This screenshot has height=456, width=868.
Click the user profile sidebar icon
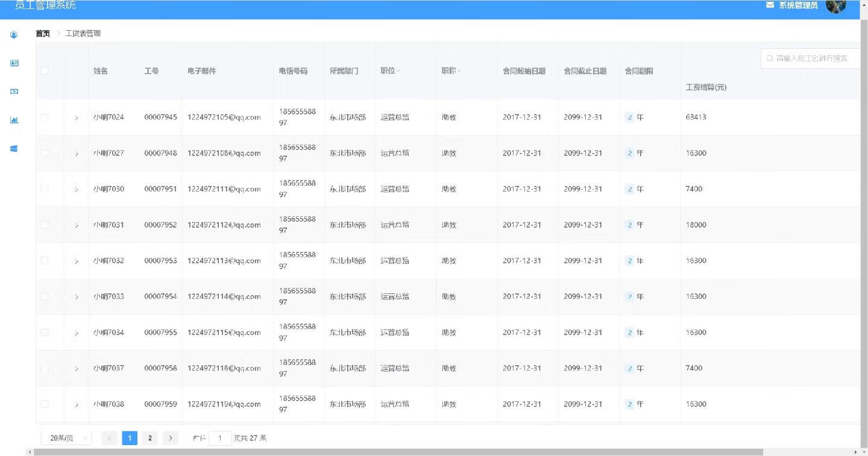pos(14,35)
